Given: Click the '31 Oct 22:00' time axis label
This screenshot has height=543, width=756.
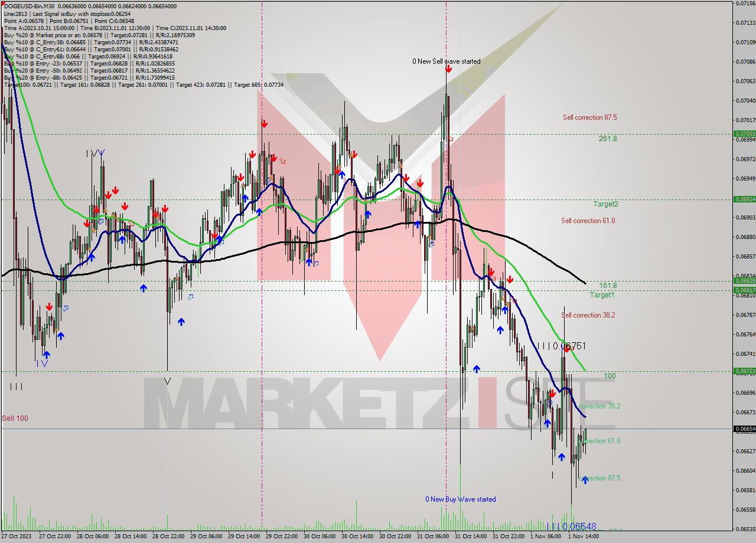Looking at the screenshot, I should point(507,537).
